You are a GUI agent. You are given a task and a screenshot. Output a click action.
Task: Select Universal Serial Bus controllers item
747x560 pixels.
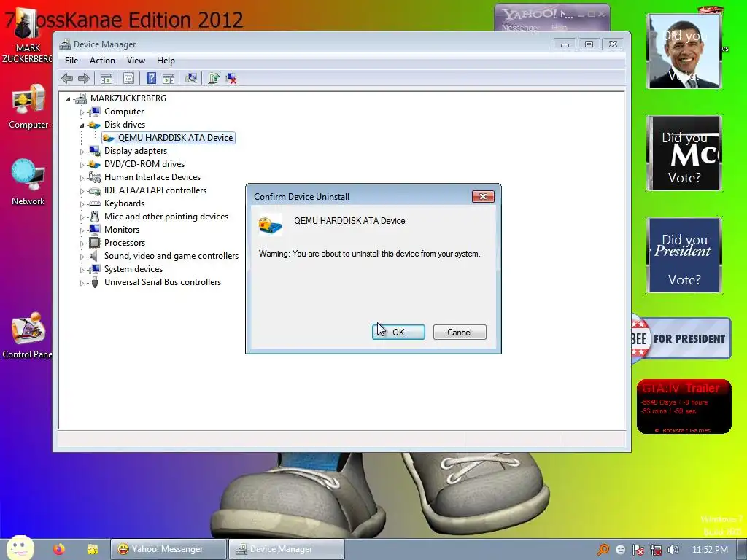coord(163,282)
